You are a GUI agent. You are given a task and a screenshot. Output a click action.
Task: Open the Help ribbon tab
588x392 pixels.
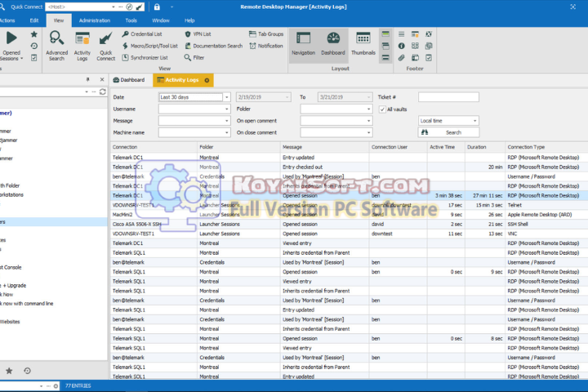(189, 20)
